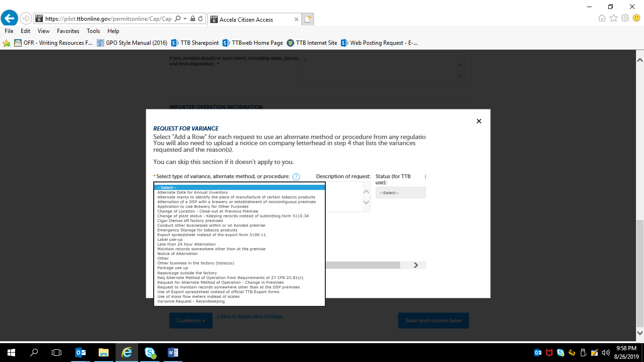Select Notice of Alternation option
Image resolution: width=644 pixels, height=362 pixels.
tap(239, 254)
